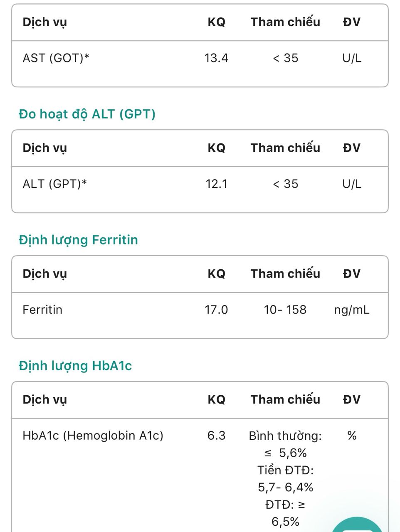Click the Ferritin result value 17.0
400x532 pixels.
(x=216, y=310)
